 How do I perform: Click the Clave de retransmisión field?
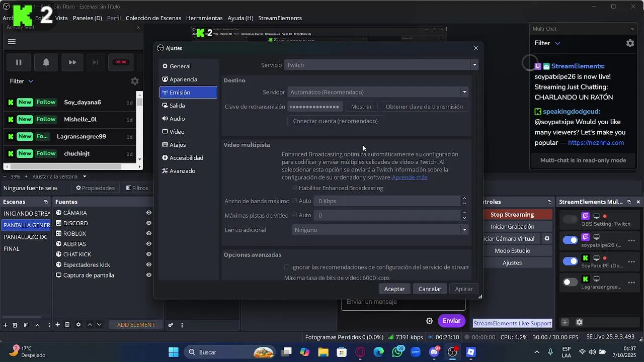[315, 107]
